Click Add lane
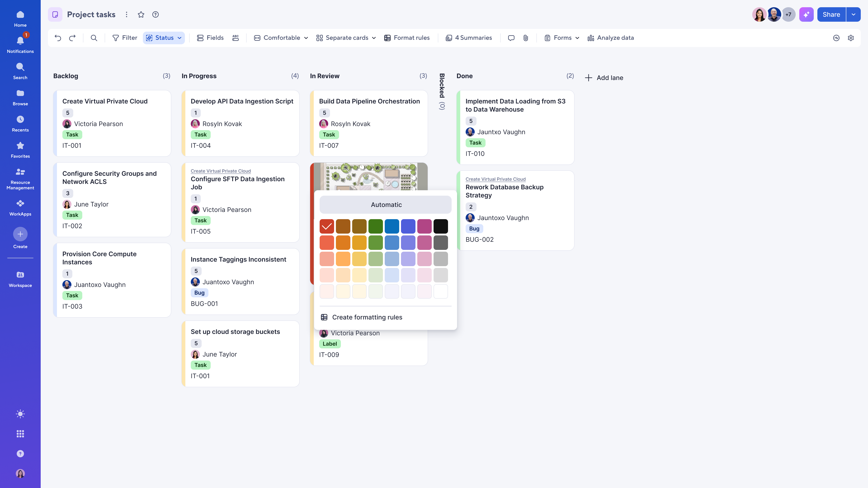Screen dimensions: 868x488 pos(604,78)
